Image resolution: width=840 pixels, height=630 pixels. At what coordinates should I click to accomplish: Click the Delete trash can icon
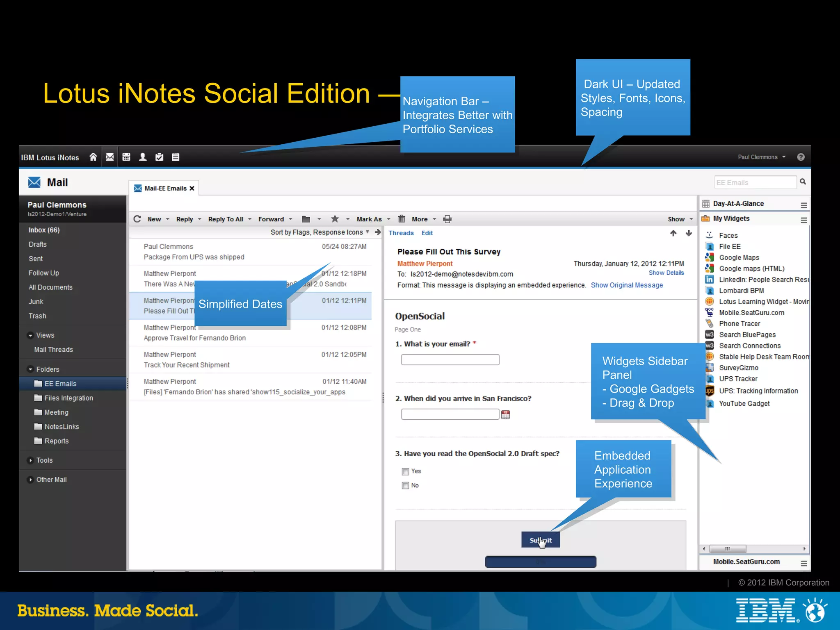point(402,219)
